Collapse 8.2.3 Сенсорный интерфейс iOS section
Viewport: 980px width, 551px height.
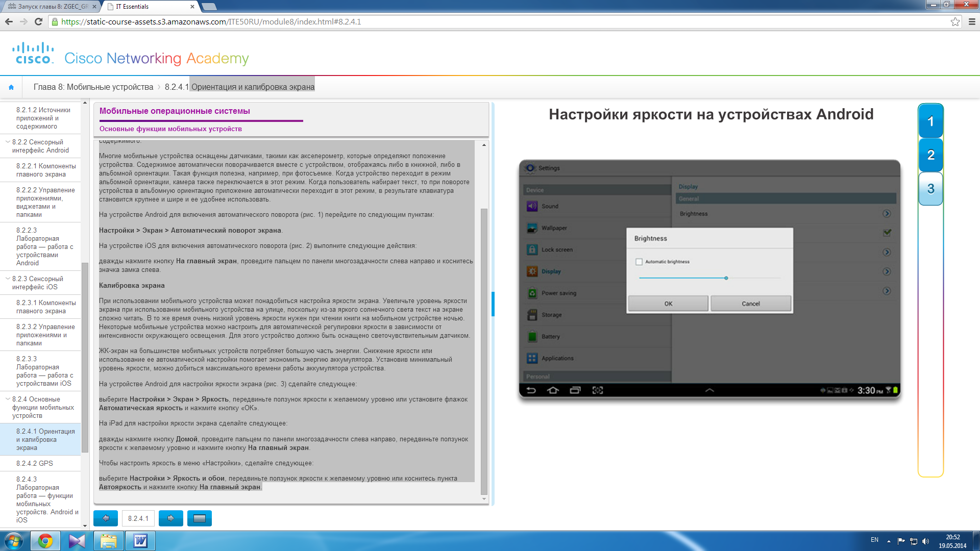(x=7, y=279)
